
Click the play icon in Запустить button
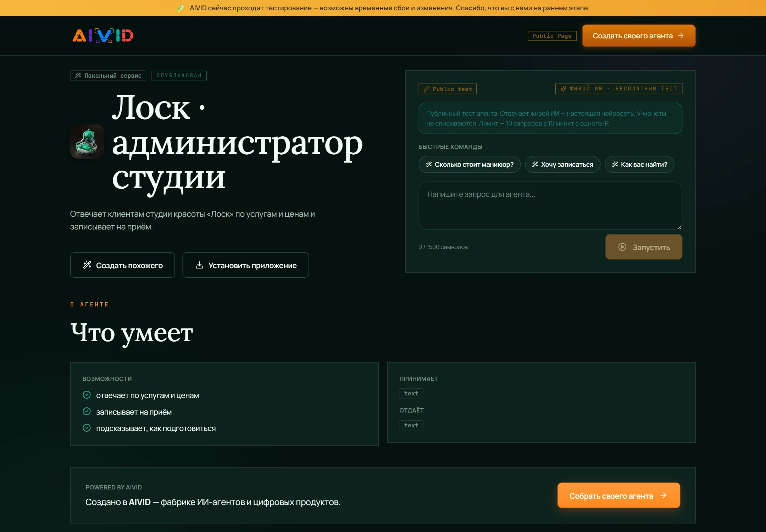coord(622,247)
